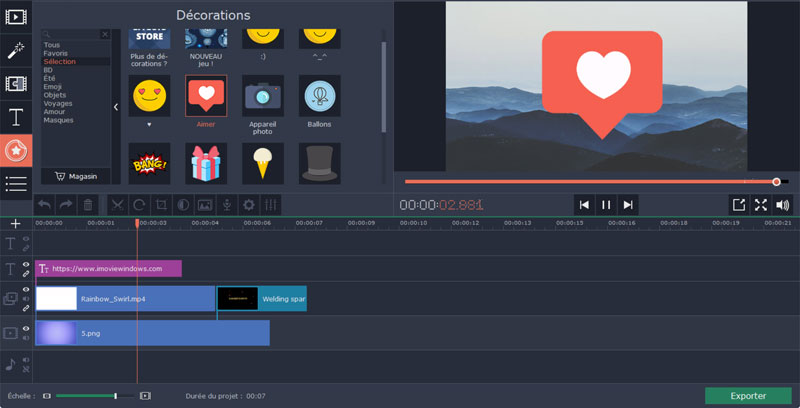Toggle link on the top title track
This screenshot has height=408, width=800.
(26, 248)
